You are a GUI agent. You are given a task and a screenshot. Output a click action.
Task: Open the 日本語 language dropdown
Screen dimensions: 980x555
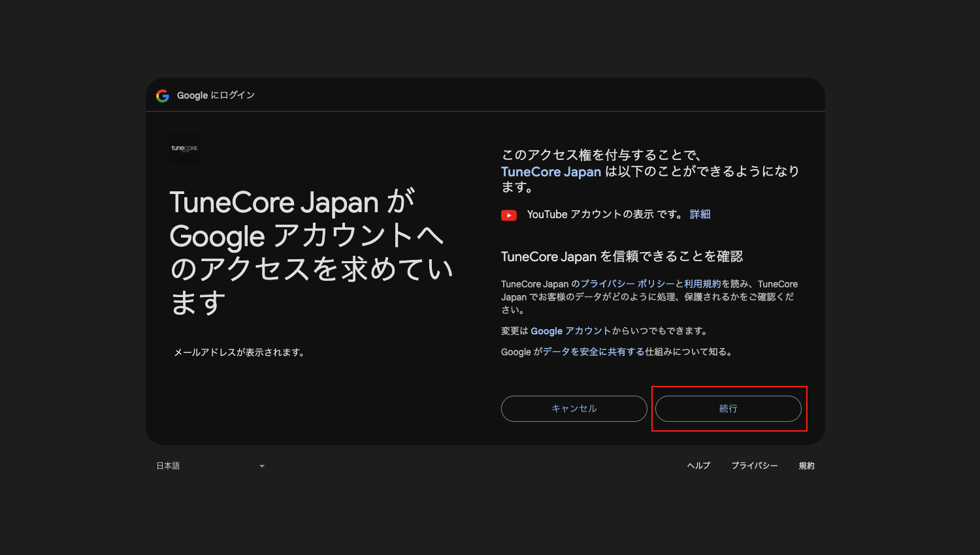tap(210, 466)
